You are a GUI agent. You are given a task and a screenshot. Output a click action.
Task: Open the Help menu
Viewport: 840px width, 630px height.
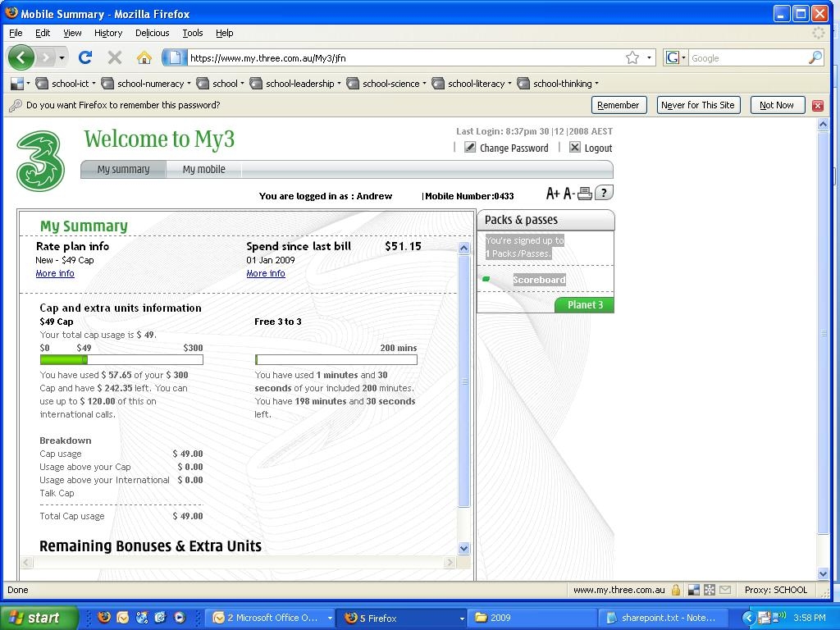[225, 33]
